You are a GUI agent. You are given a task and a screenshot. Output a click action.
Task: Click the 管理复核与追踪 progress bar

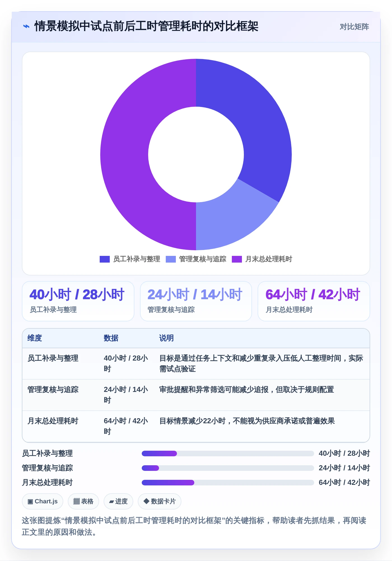pyautogui.click(x=228, y=468)
